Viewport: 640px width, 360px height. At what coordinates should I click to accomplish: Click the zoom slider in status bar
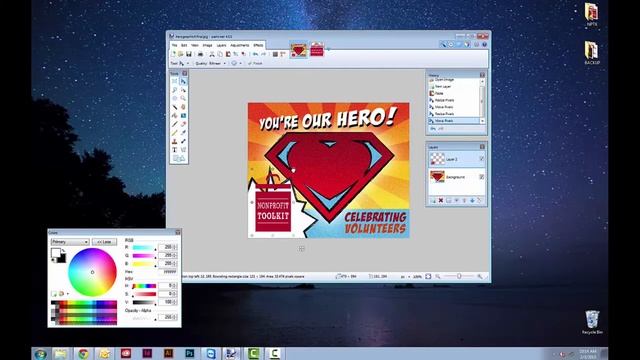(x=459, y=276)
